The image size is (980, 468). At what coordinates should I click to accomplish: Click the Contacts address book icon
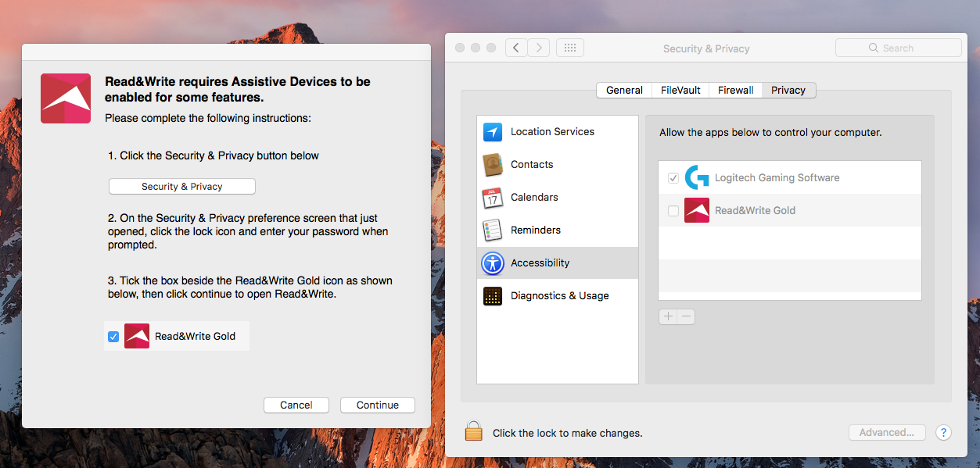[492, 165]
